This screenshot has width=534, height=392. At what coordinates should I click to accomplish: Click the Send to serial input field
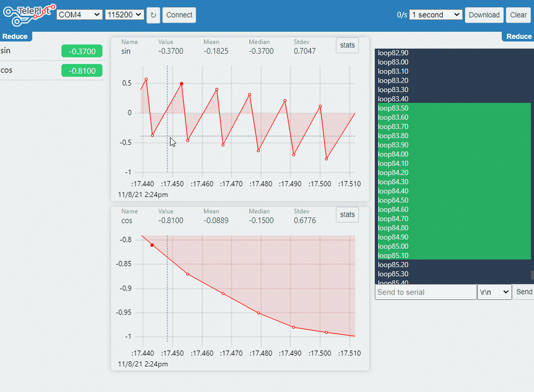coord(426,292)
